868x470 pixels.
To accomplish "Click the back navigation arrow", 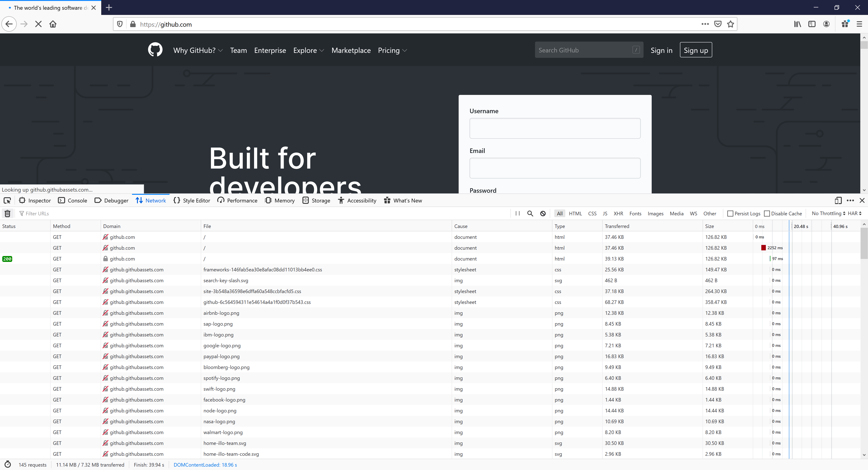I will coord(9,24).
